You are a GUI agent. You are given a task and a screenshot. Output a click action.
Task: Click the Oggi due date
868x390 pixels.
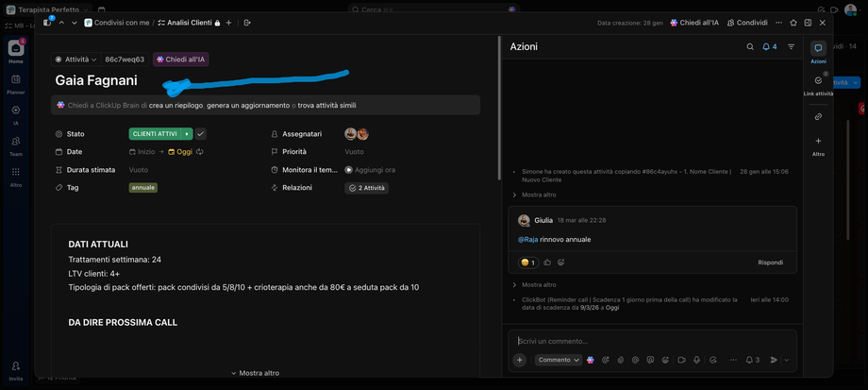(180, 152)
